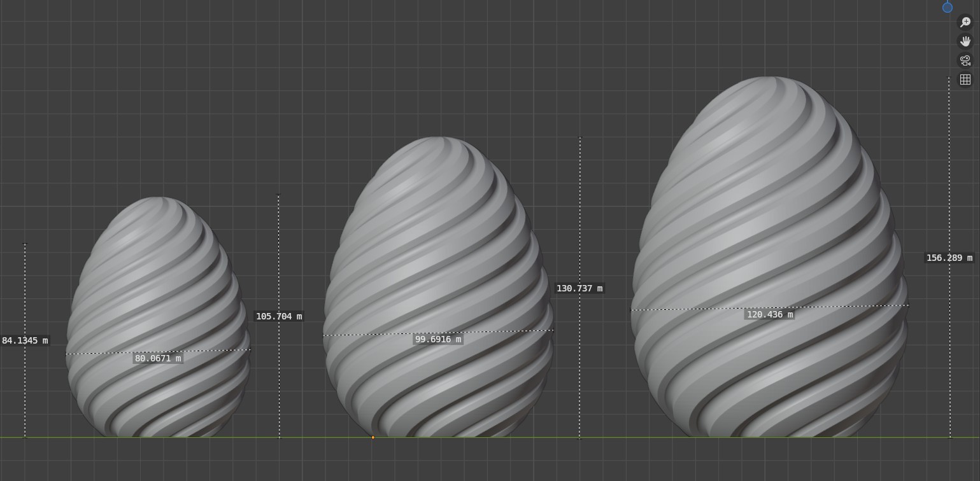This screenshot has height=481, width=980.
Task: Click the 105.704 m height annotation
Action: [x=279, y=316]
